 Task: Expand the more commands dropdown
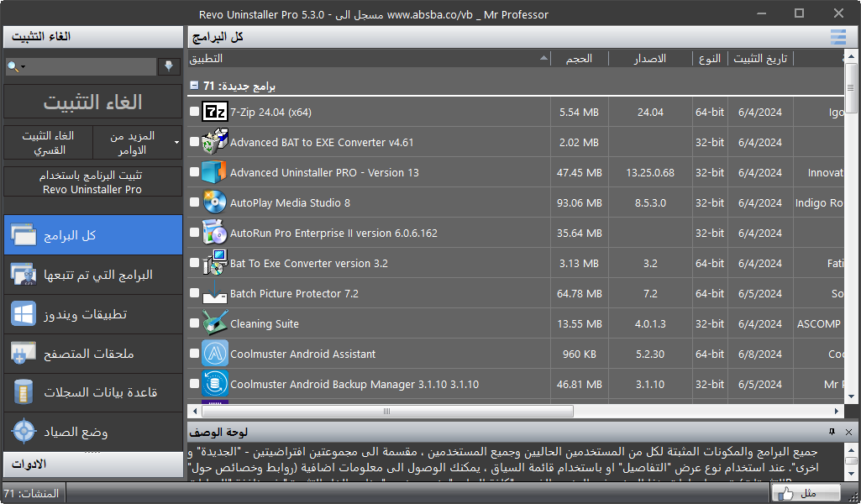(x=176, y=143)
